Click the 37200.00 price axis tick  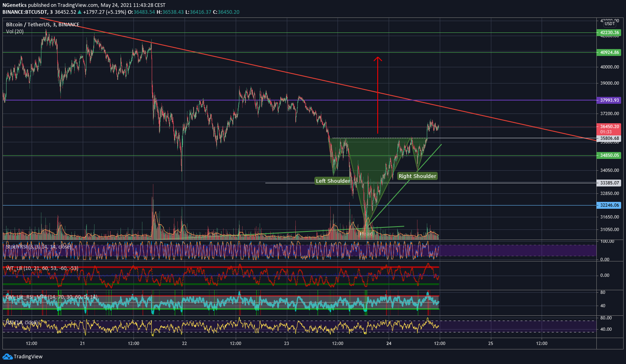pyautogui.click(x=610, y=113)
